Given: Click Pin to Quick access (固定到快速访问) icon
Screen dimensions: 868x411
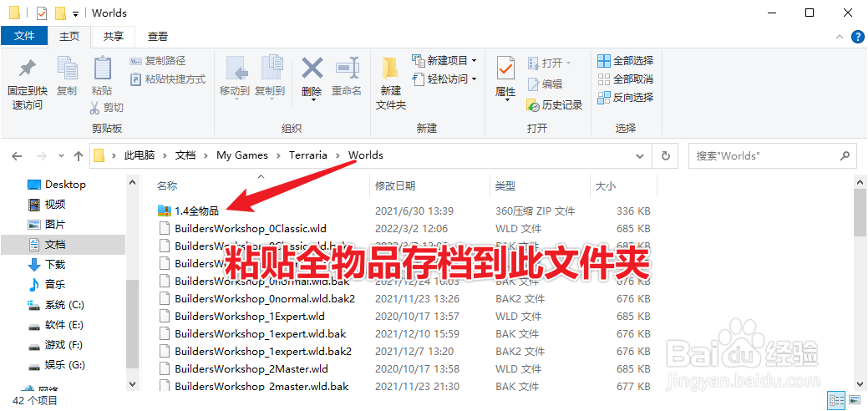Looking at the screenshot, I should click(x=26, y=68).
